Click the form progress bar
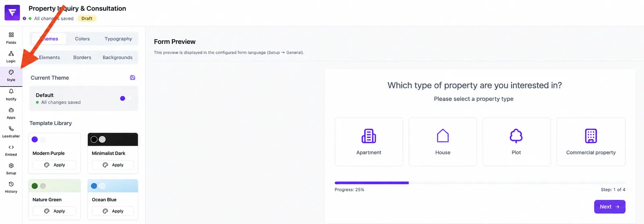Screen dimensions: 644x224 click(x=480, y=183)
